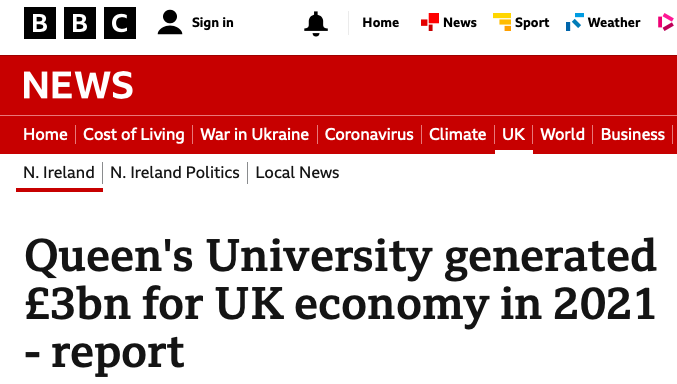Image resolution: width=677 pixels, height=384 pixels.
Task: Switch to N. Ireland Politics tab
Action: point(175,173)
